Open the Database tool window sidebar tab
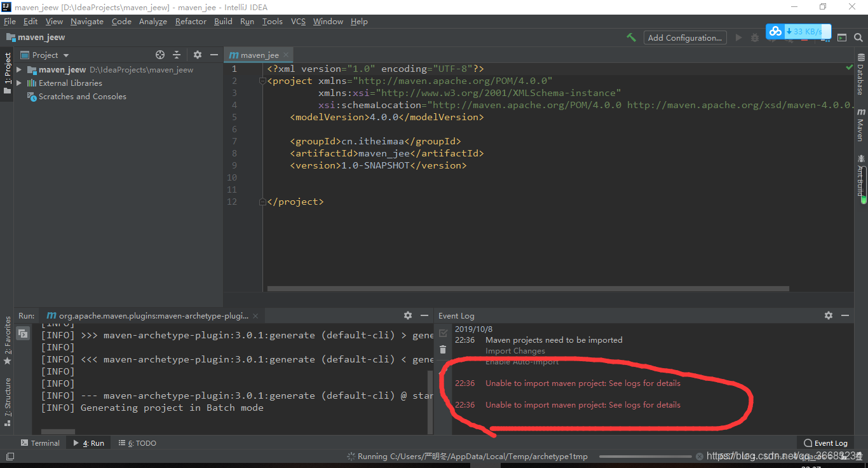 860,74
